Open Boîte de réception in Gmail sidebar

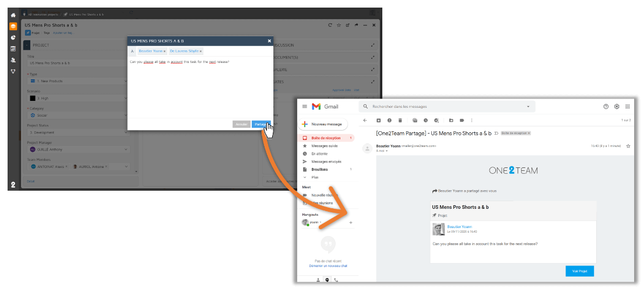(326, 138)
